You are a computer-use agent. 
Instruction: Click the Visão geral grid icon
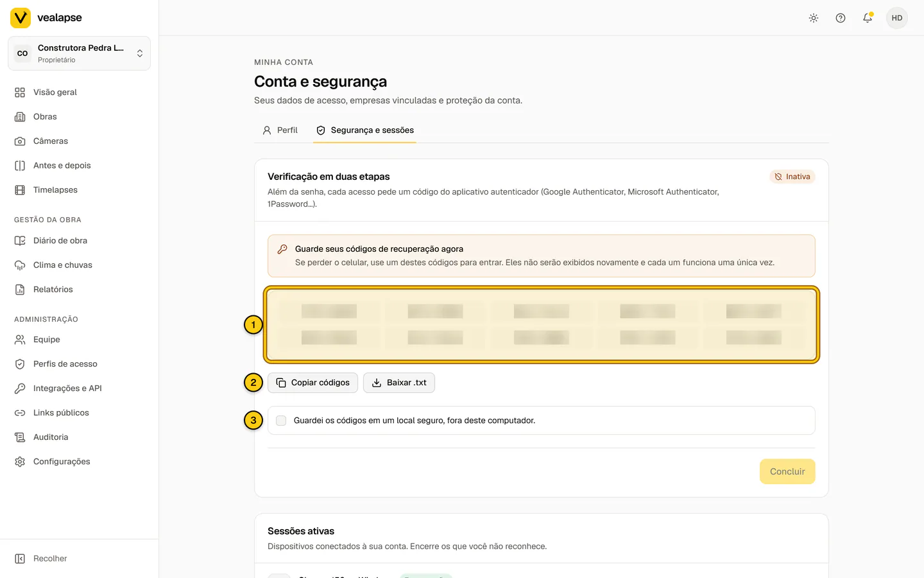[20, 92]
